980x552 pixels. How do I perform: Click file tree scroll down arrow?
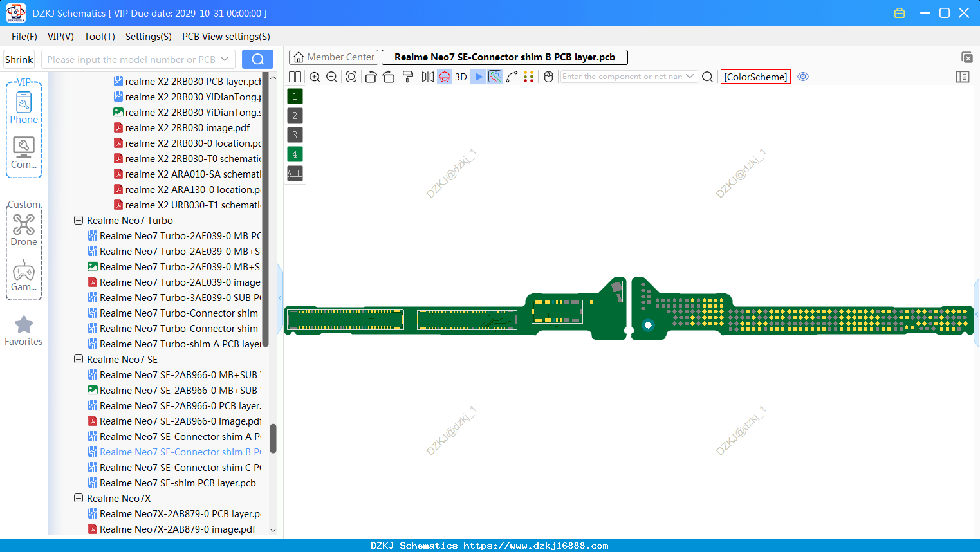tap(273, 530)
